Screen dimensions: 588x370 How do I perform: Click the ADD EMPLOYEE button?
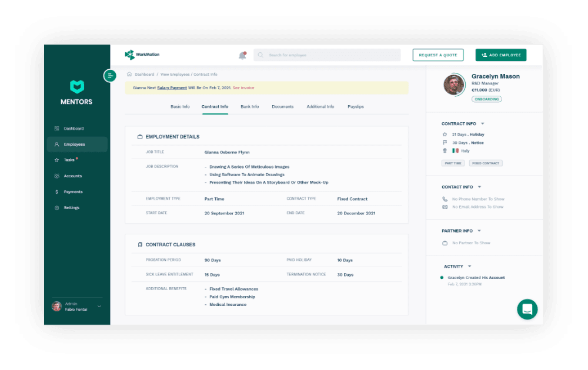(x=500, y=54)
